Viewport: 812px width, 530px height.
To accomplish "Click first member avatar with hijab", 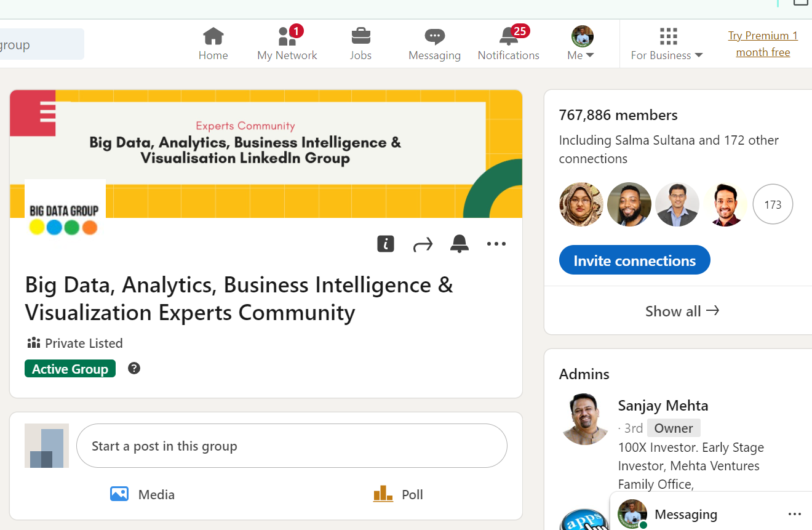I will coord(581,204).
